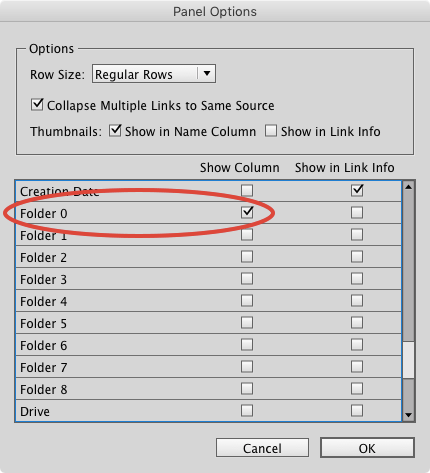Tick Show Column for Folder 3

(x=247, y=278)
